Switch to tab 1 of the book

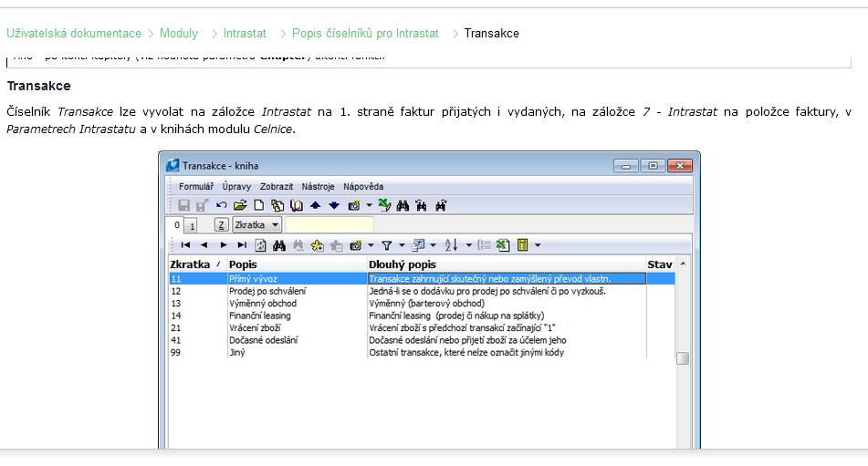[192, 225]
